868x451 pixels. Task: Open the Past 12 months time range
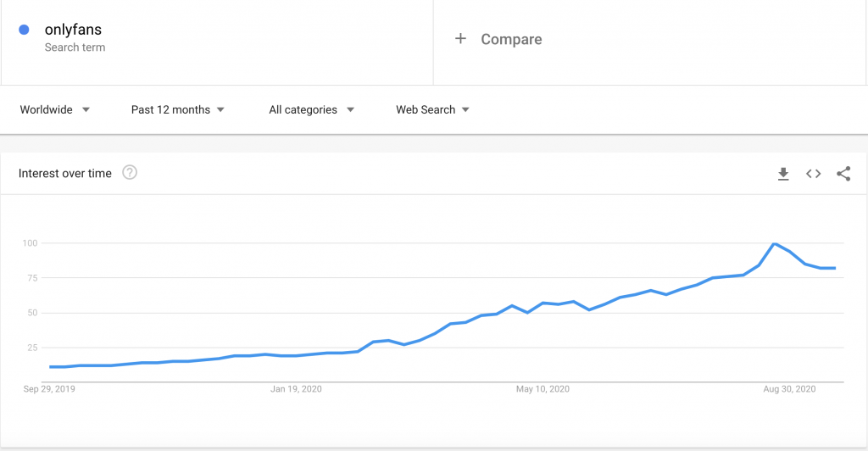pos(178,109)
